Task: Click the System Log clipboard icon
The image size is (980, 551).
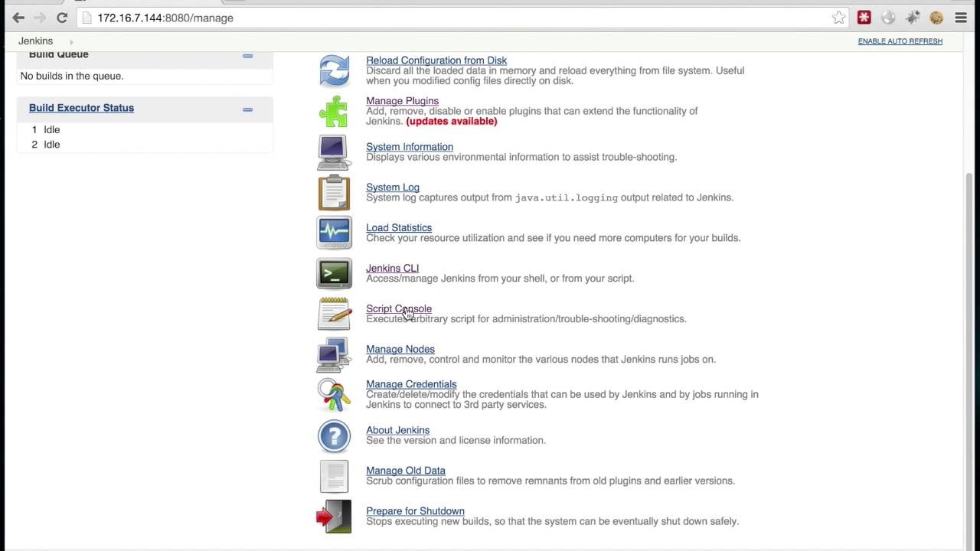Action: [x=334, y=193]
